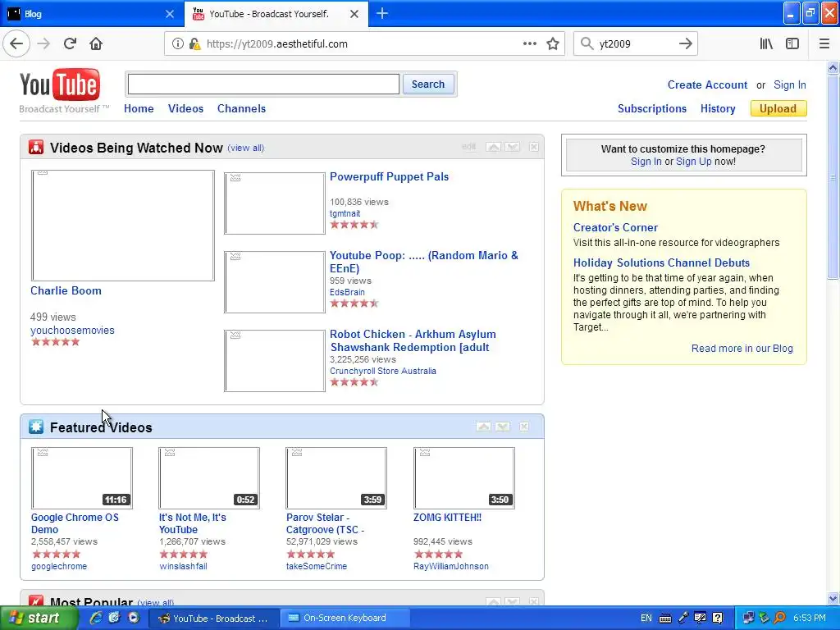
Task: Open view all for Videos Being Watched Now
Action: (x=246, y=148)
